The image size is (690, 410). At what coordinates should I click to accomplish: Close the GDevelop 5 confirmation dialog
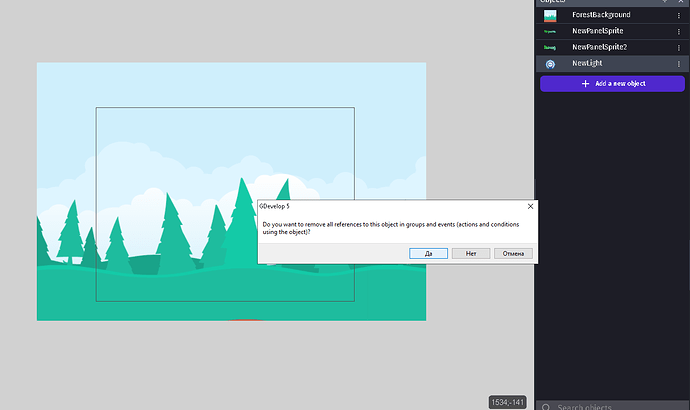530,205
